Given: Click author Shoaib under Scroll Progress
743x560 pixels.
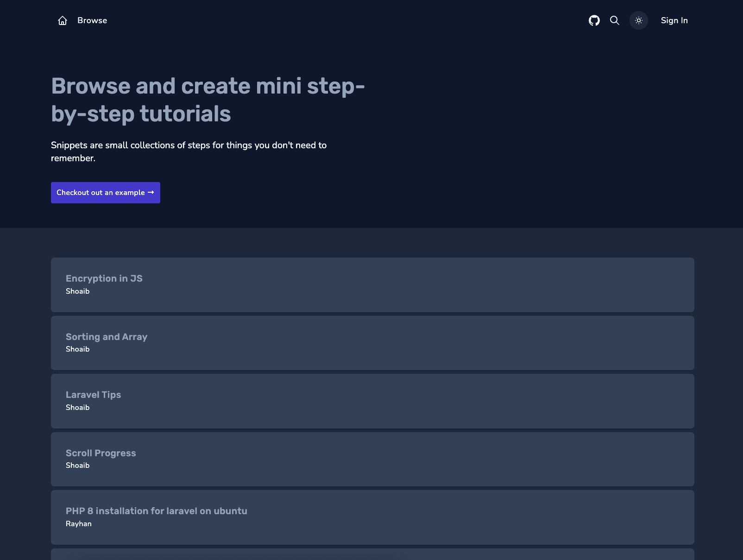Looking at the screenshot, I should pyautogui.click(x=77, y=466).
